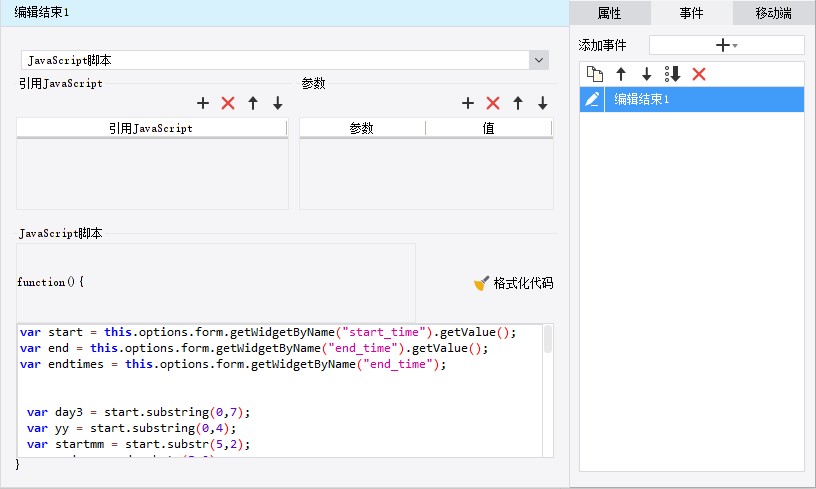816x489 pixels.
Task: Click code line starting 'var end ='
Action: pos(254,349)
